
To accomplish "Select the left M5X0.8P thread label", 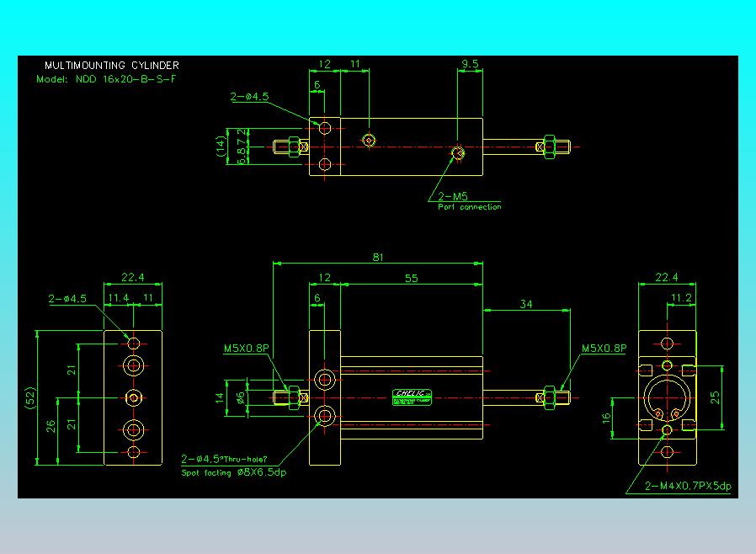I will 247,348.
